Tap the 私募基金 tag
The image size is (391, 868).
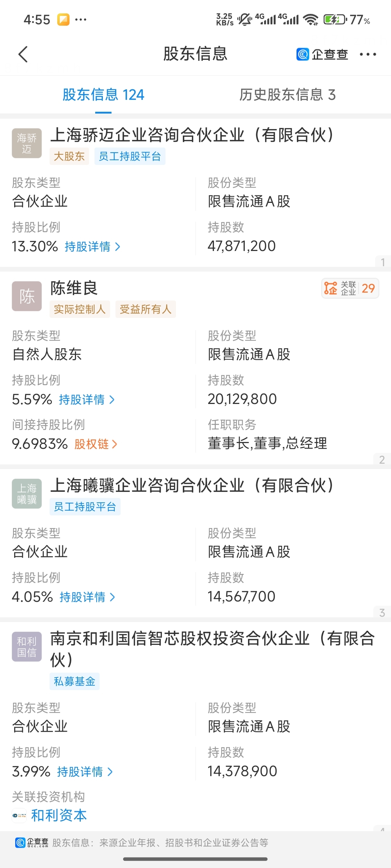(75, 681)
